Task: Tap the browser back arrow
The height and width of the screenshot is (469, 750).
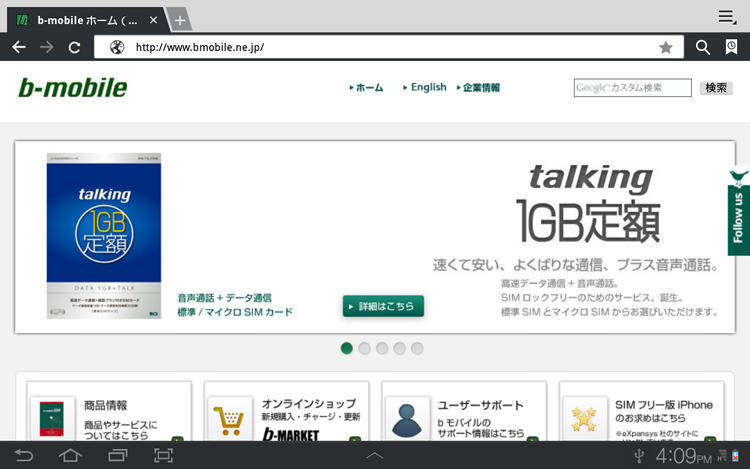Action: (x=19, y=47)
